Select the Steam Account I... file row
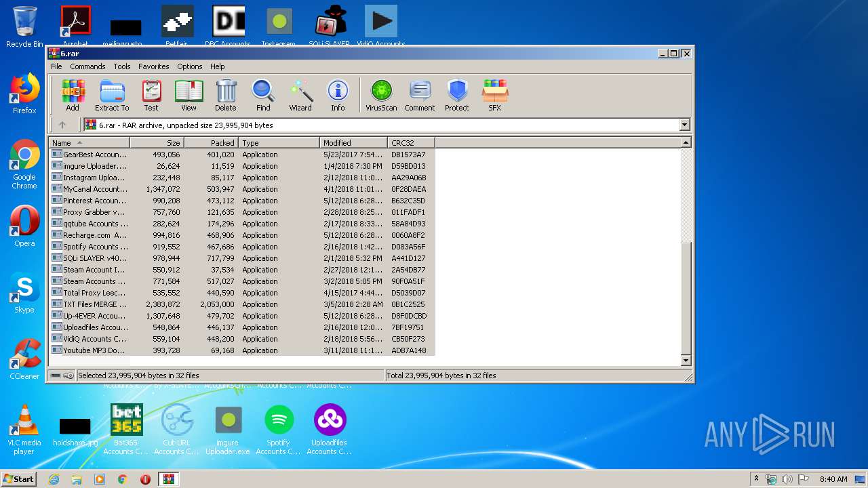The width and height of the screenshot is (868, 488). (242, 270)
